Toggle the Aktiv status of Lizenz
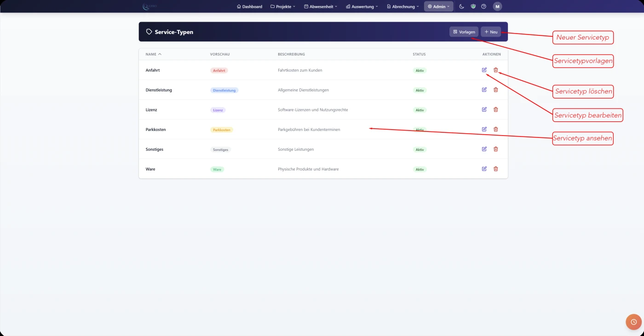This screenshot has width=644, height=336. click(x=420, y=110)
